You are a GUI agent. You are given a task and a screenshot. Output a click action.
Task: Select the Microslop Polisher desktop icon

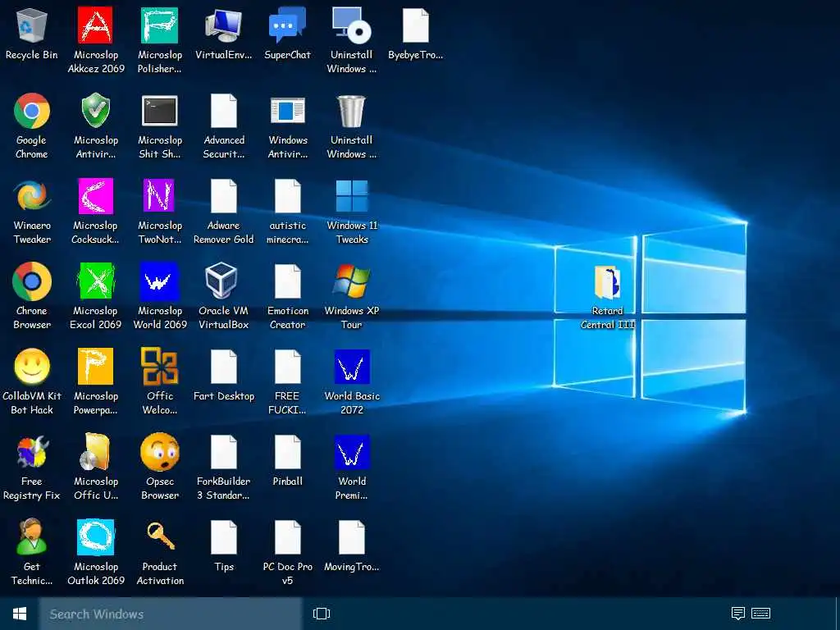coord(160,25)
